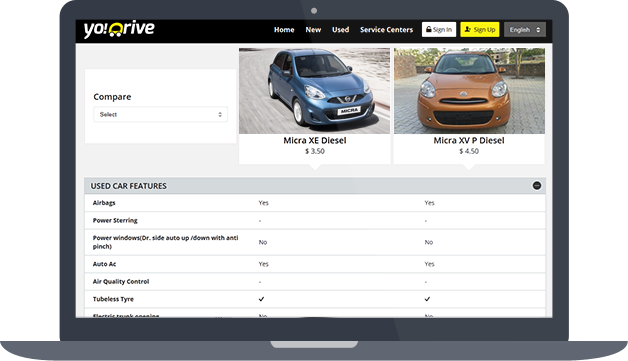The image size is (628, 361).
Task: Click the Air Quality Control row label
Action: (121, 282)
